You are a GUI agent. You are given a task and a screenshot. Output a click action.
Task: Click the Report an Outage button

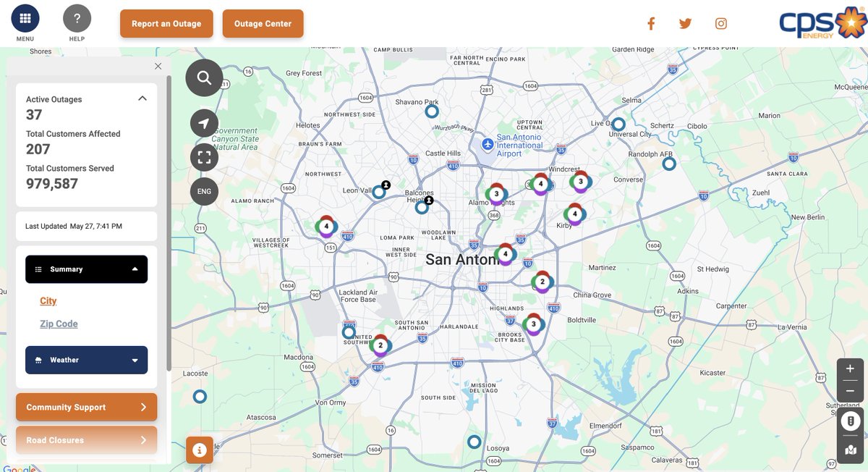coord(166,23)
